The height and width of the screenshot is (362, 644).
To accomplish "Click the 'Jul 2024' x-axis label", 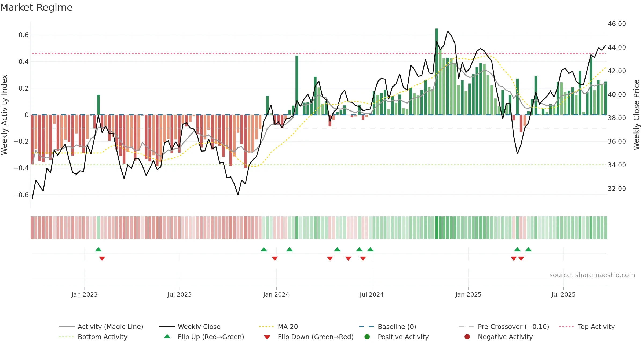I will pyautogui.click(x=372, y=295).
